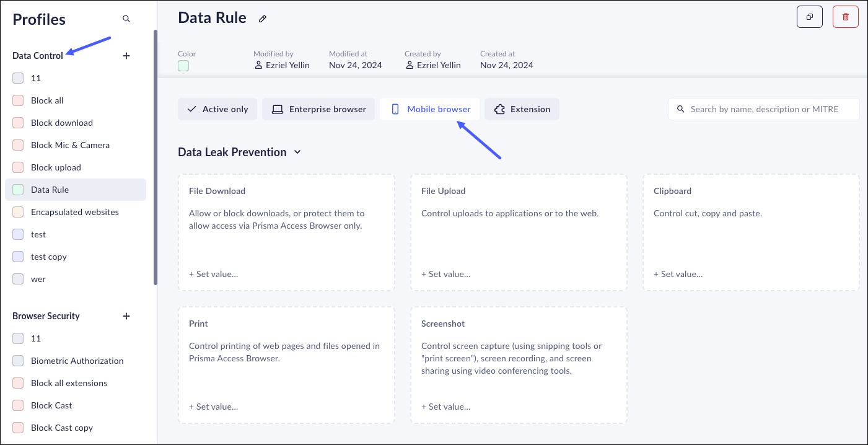This screenshot has width=868, height=445.
Task: Toggle the Active only filter
Action: point(217,109)
